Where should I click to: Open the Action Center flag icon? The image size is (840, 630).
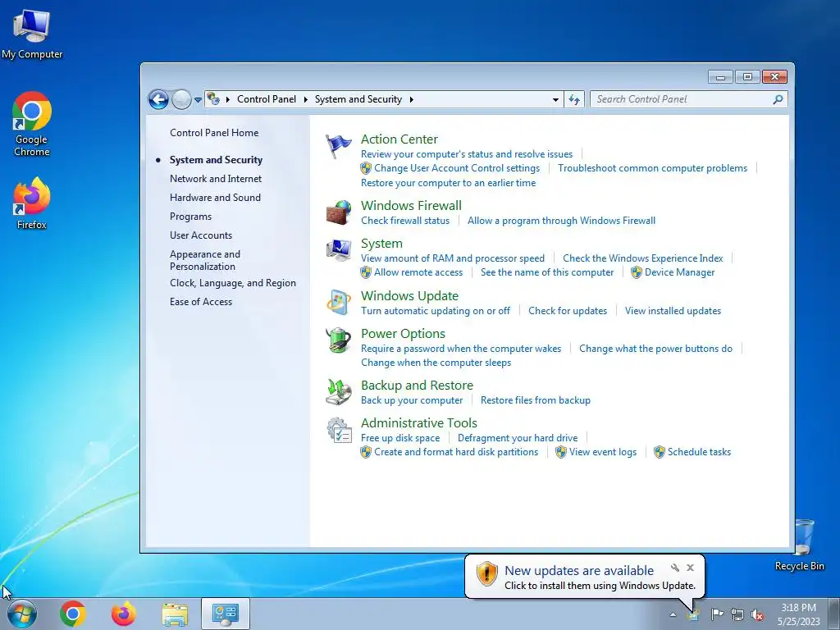pos(338,146)
